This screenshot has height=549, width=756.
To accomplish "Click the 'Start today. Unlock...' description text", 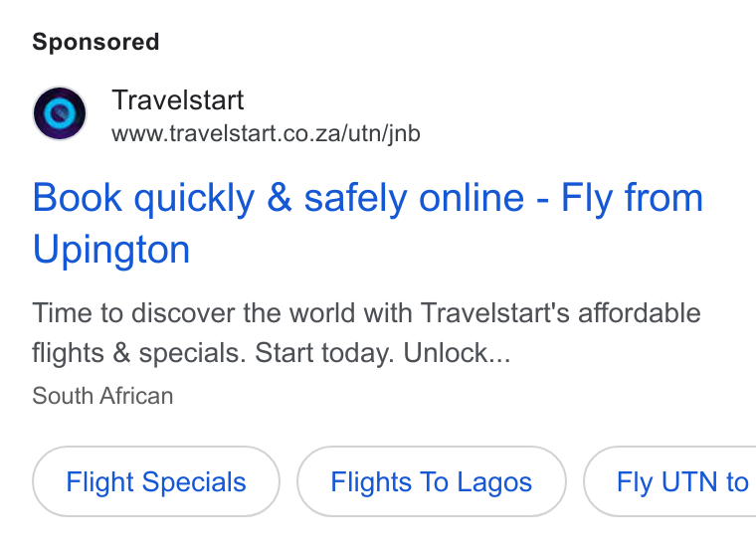I will 382,353.
